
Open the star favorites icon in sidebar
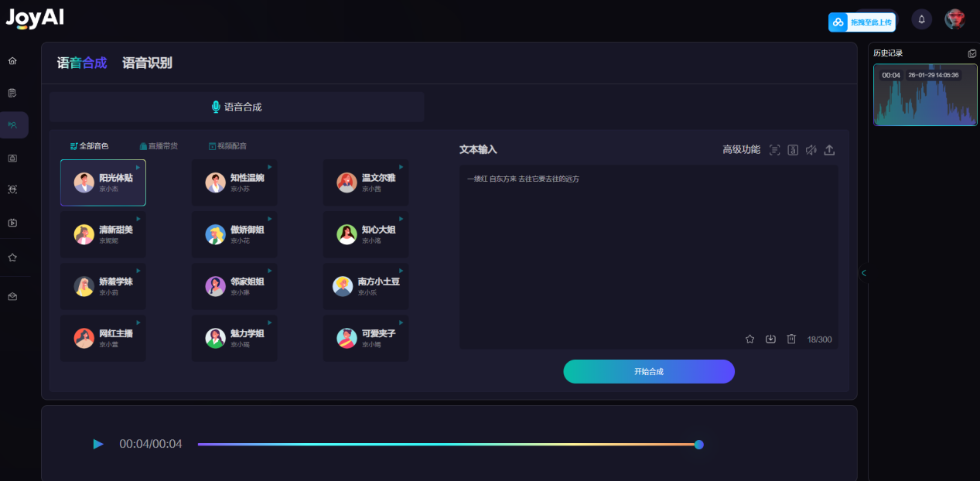pyautogui.click(x=12, y=258)
